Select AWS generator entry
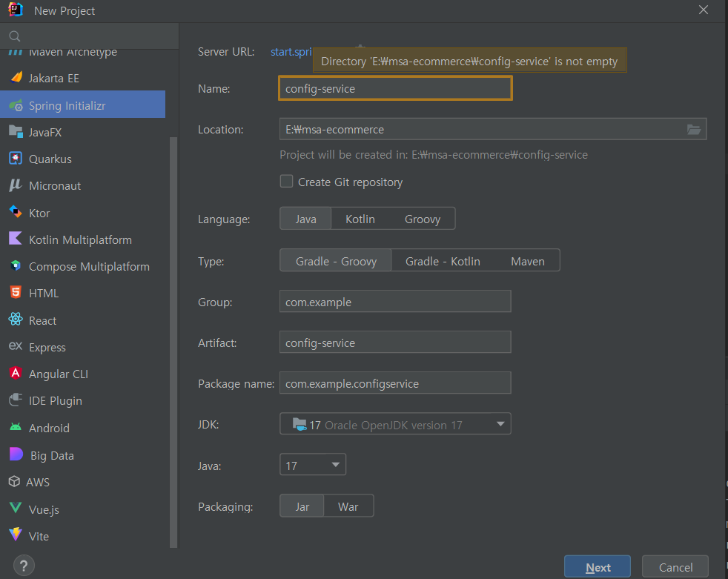The height and width of the screenshot is (579, 728). click(x=82, y=482)
